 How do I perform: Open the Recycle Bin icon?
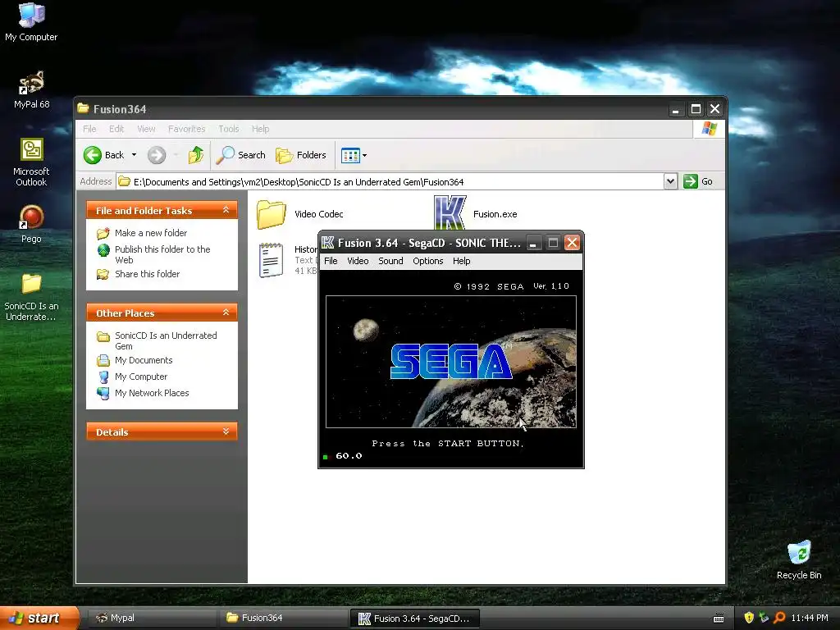[x=799, y=559]
